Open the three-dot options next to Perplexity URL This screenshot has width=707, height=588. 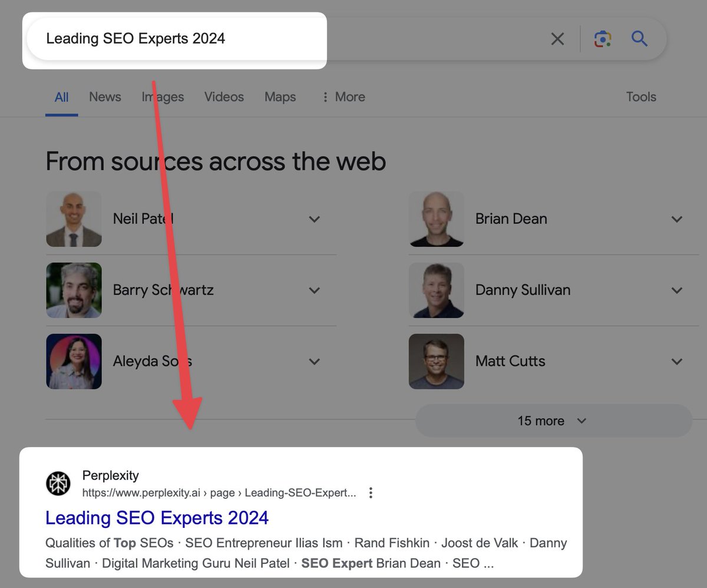pyautogui.click(x=371, y=493)
